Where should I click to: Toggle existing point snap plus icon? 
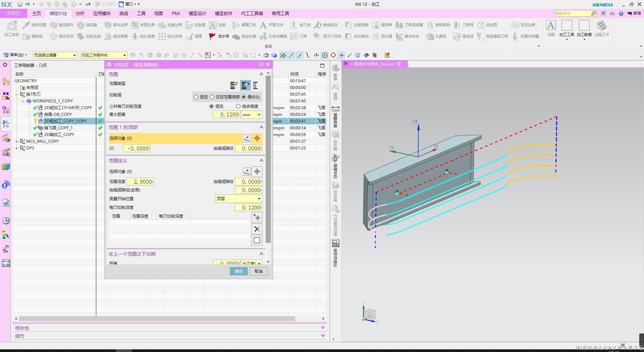coord(341,55)
